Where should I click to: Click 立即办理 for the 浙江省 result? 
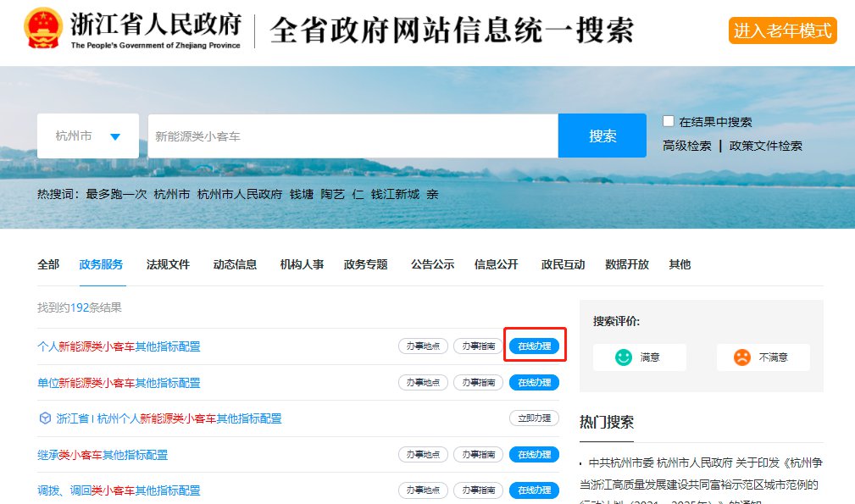click(x=534, y=418)
